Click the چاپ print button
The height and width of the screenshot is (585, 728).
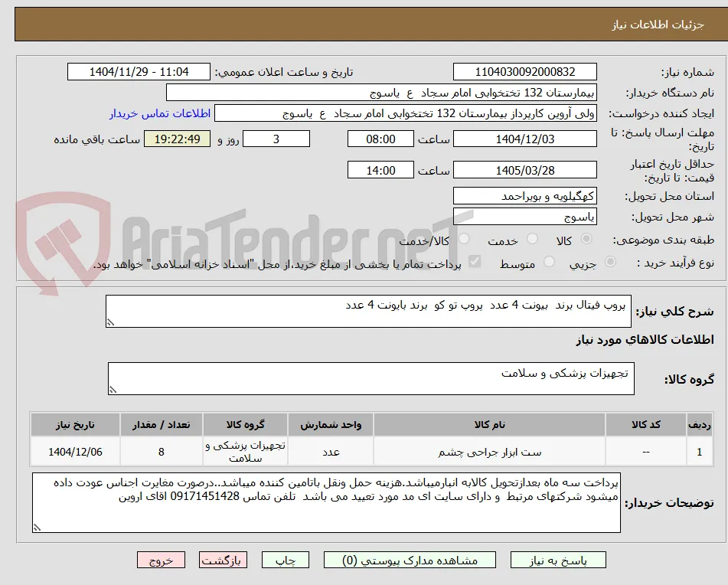tap(286, 560)
